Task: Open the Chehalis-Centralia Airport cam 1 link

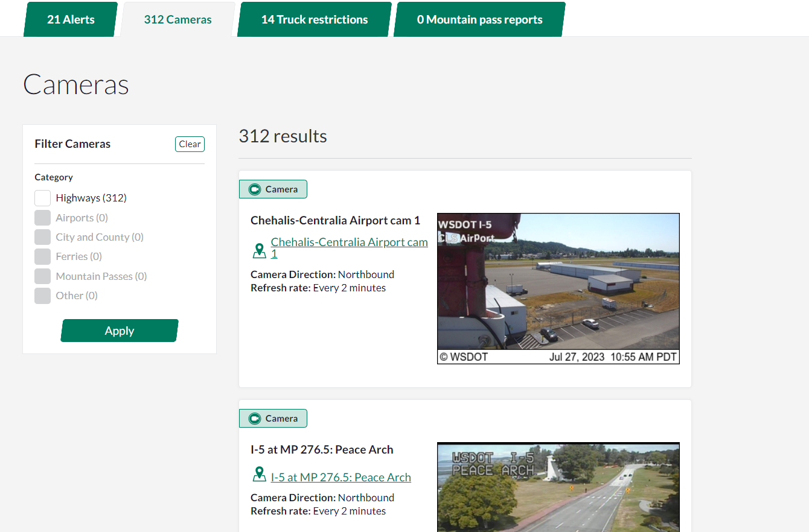Action: pyautogui.click(x=349, y=242)
